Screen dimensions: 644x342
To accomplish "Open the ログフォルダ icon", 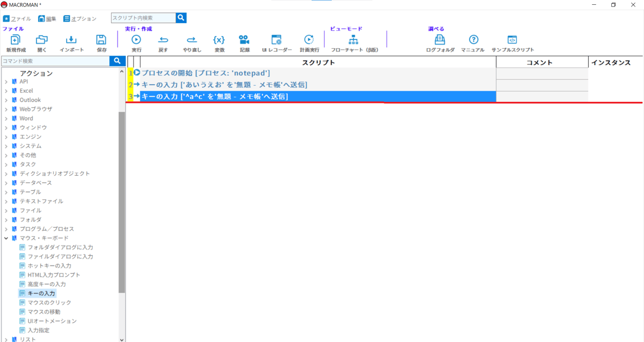I will click(440, 40).
